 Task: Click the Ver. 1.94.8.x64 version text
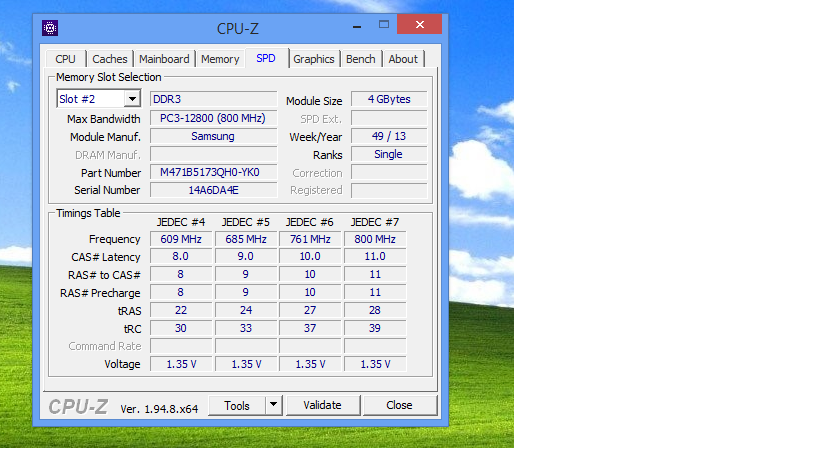coord(159,409)
